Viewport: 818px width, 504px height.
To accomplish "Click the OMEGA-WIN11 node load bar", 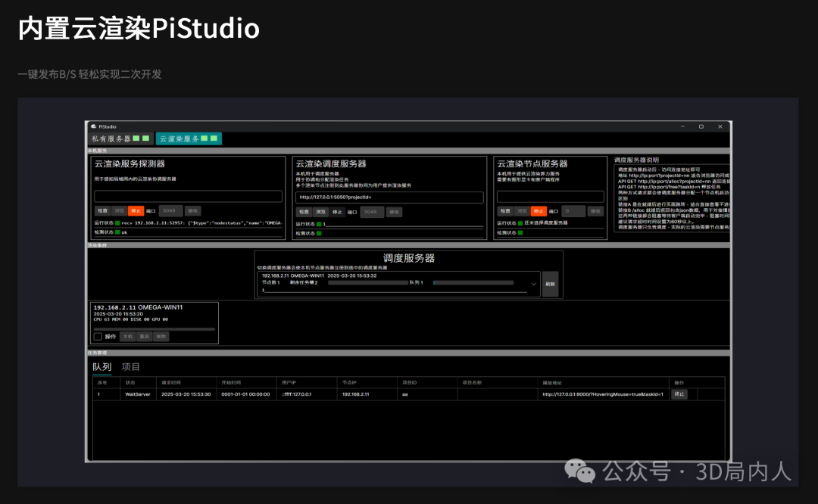I will point(154,329).
